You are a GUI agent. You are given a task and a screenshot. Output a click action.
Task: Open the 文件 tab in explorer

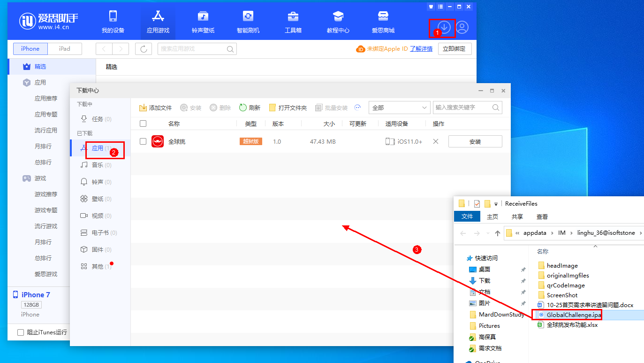tap(467, 216)
